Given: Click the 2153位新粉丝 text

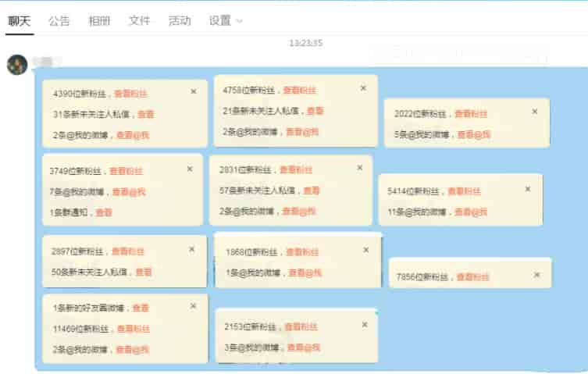Looking at the screenshot, I should click(250, 326).
